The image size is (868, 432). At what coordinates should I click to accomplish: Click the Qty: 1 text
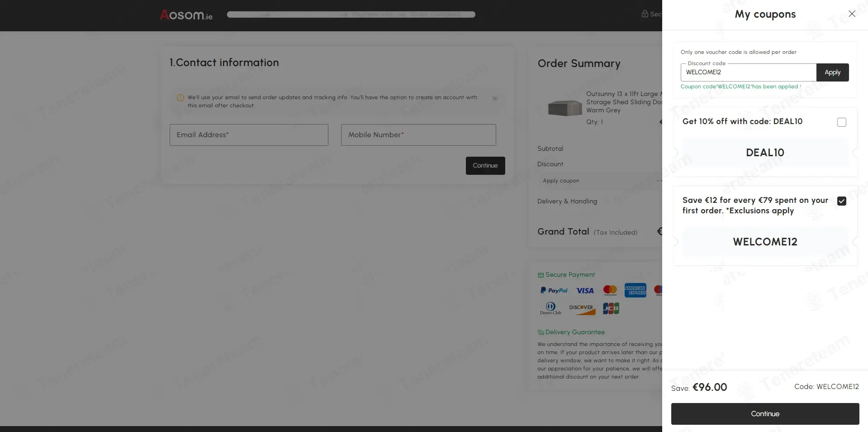[594, 122]
